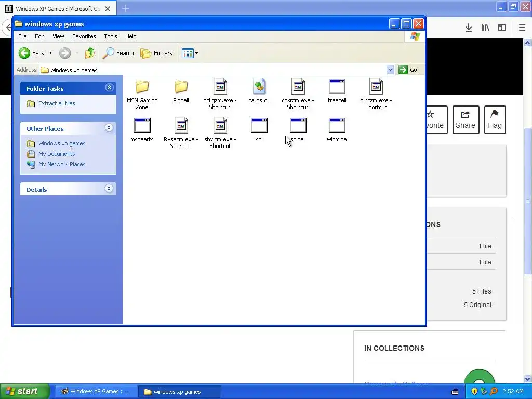Open My Network Places link
Viewport: 532px width, 399px height.
pyautogui.click(x=62, y=164)
